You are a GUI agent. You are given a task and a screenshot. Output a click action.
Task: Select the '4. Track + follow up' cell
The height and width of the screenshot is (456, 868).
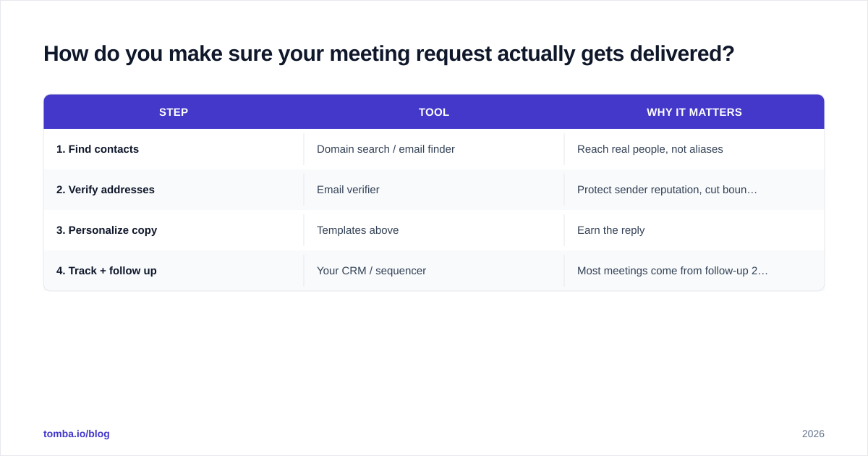[174, 271]
